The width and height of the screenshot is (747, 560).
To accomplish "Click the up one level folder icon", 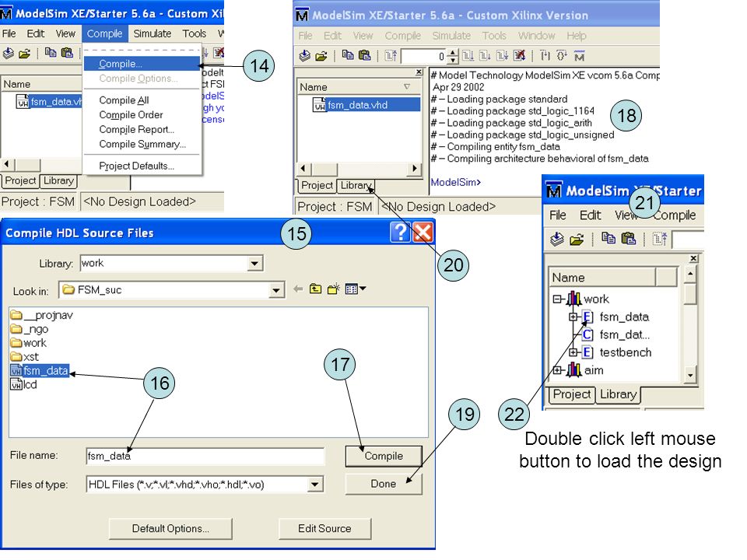I will (x=315, y=289).
